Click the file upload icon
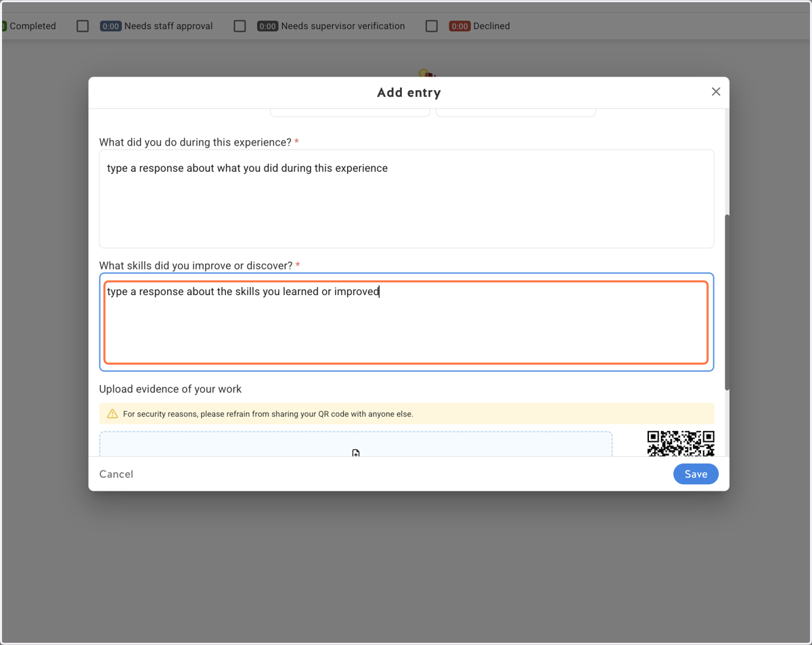The width and height of the screenshot is (812, 645). tap(356, 453)
